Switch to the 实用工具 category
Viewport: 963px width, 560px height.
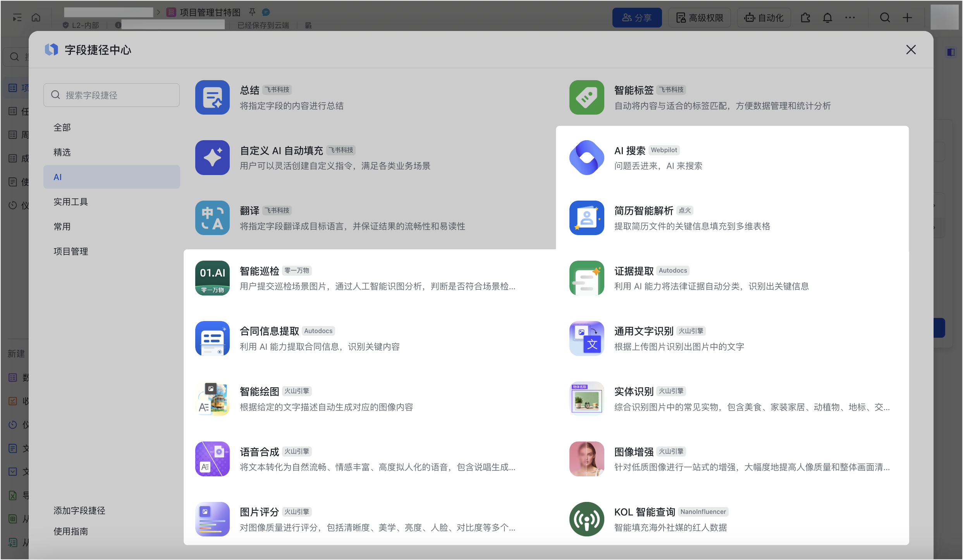(112, 202)
